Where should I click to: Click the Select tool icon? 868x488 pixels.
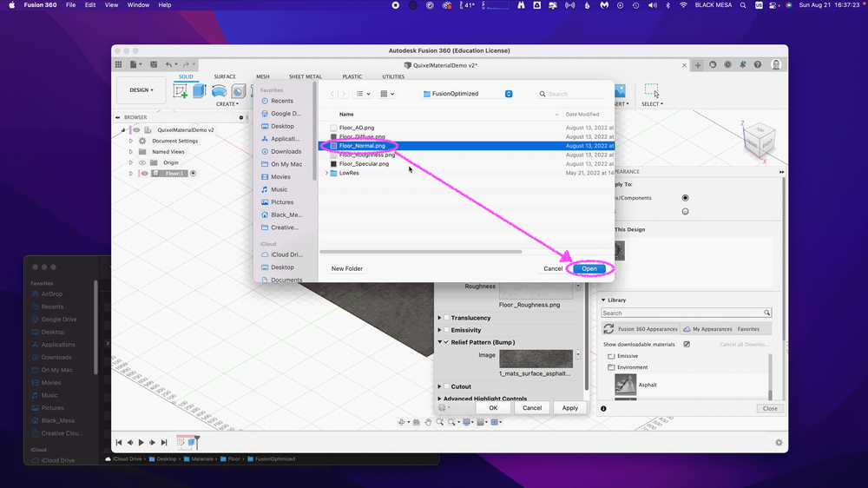[652, 90]
